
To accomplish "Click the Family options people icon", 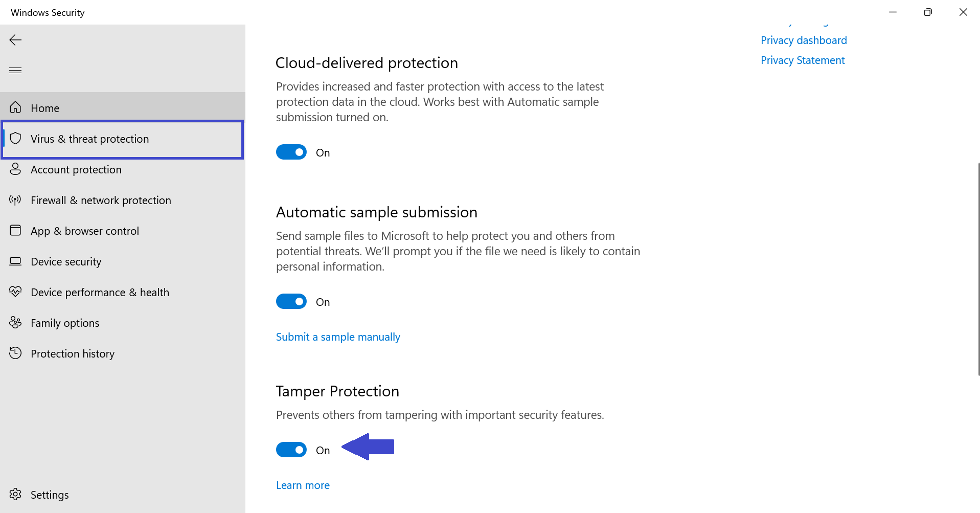I will [15, 322].
